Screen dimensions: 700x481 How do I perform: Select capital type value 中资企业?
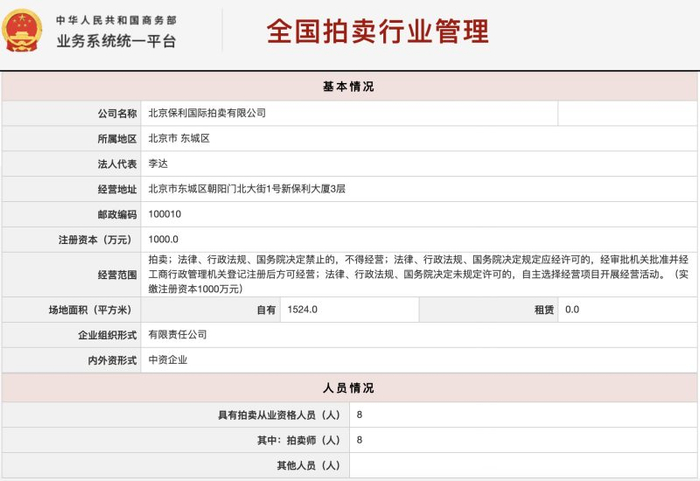168,360
